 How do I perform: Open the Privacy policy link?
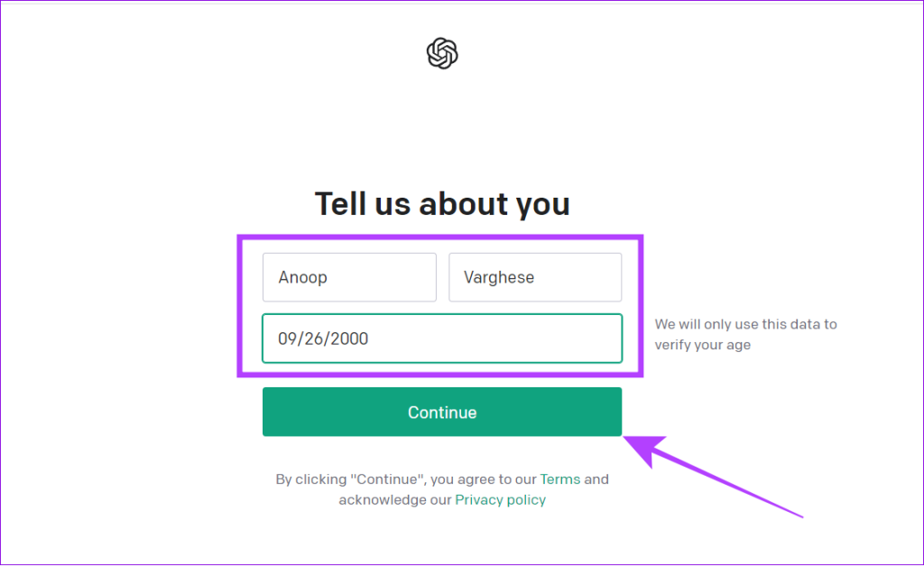pyautogui.click(x=500, y=500)
